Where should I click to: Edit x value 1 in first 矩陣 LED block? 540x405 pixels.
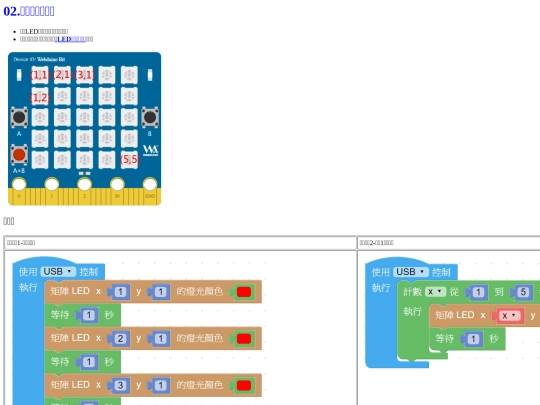pyautogui.click(x=120, y=292)
